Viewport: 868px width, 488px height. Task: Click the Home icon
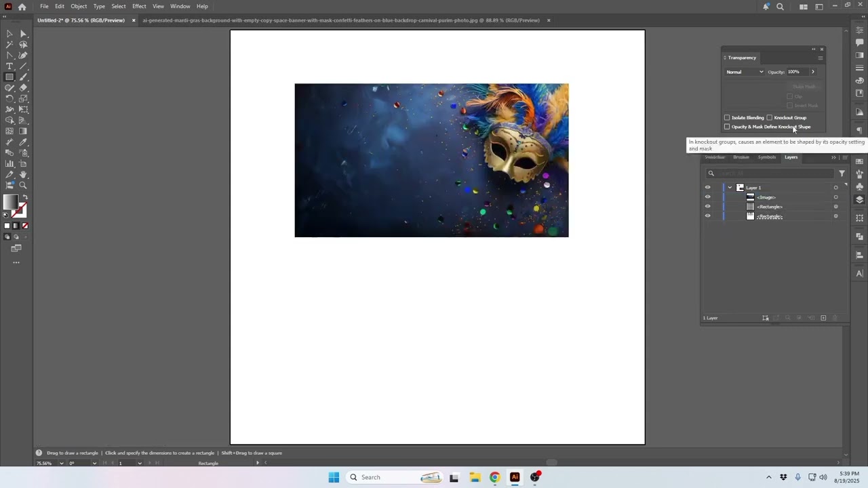pos(22,7)
